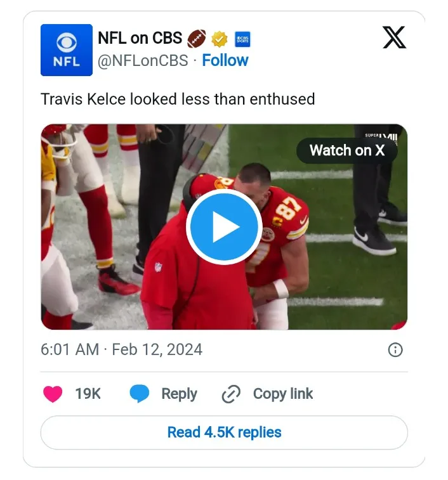
Task: Click the Watch on X button
Action: click(346, 150)
